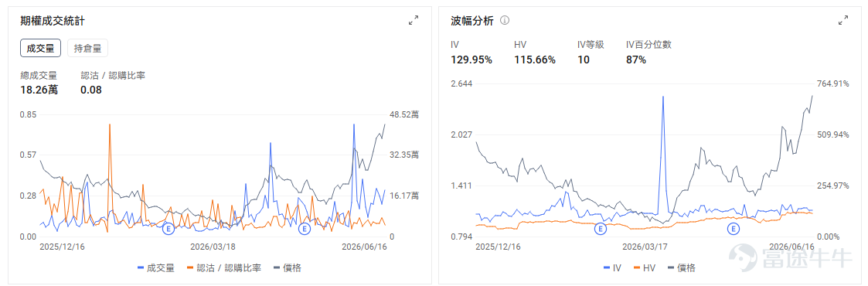Expand the 期權成交統計 panel to fullscreen
Image resolution: width=868 pixels, height=286 pixels.
point(413,21)
